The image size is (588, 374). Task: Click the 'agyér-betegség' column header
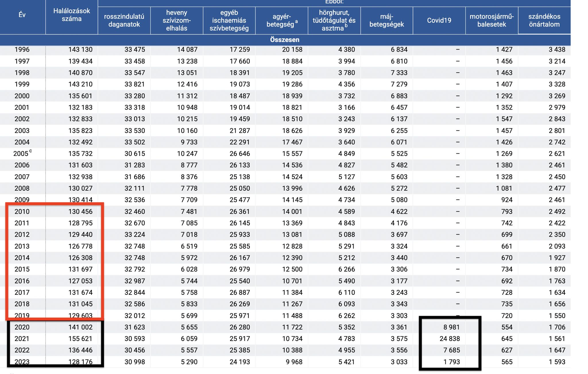coord(282,20)
